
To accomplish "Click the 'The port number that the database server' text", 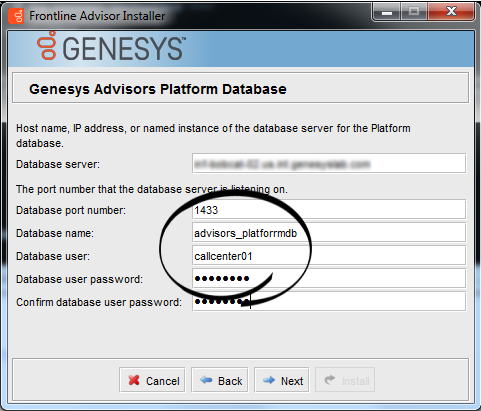I will [x=152, y=189].
